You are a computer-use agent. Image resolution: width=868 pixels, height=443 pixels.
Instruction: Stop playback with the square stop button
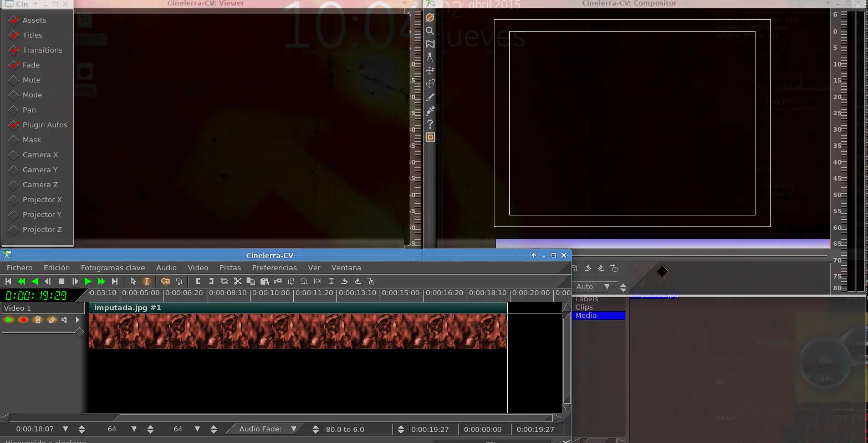tap(62, 281)
